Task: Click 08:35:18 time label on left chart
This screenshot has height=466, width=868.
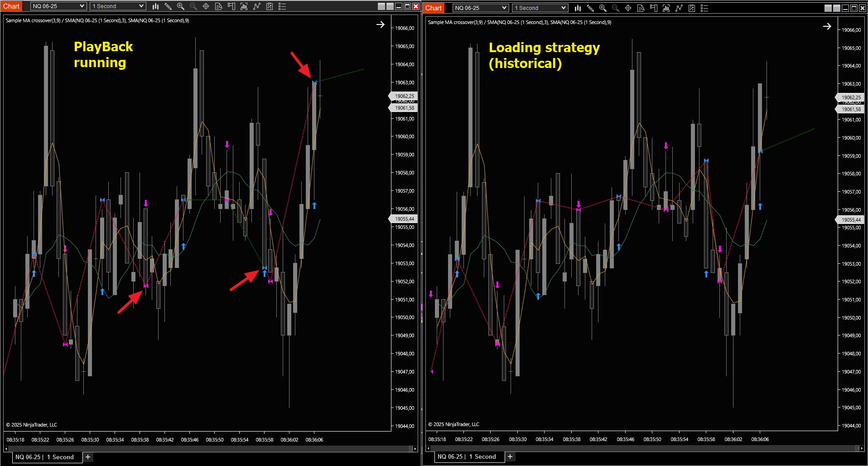Action: 15,440
